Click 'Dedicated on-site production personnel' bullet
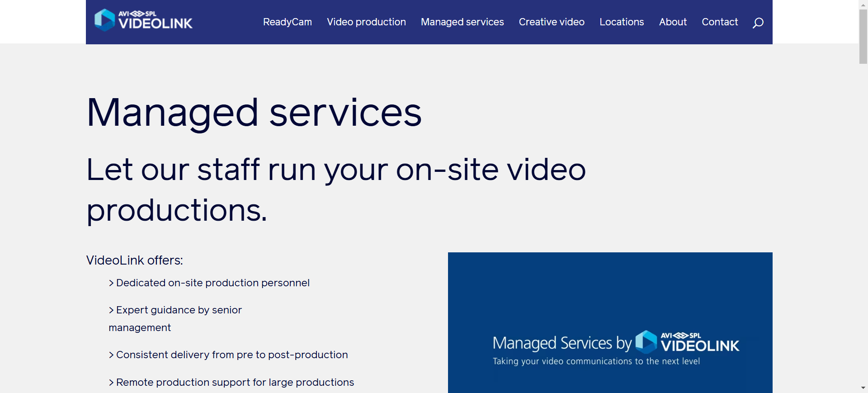868x393 pixels. 209,283
